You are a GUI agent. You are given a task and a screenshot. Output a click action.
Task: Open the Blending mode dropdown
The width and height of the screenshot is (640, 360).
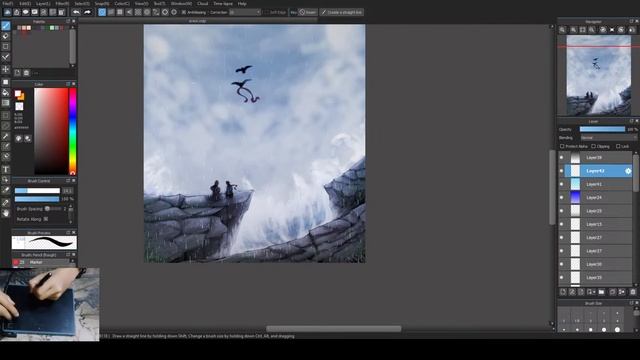point(608,138)
